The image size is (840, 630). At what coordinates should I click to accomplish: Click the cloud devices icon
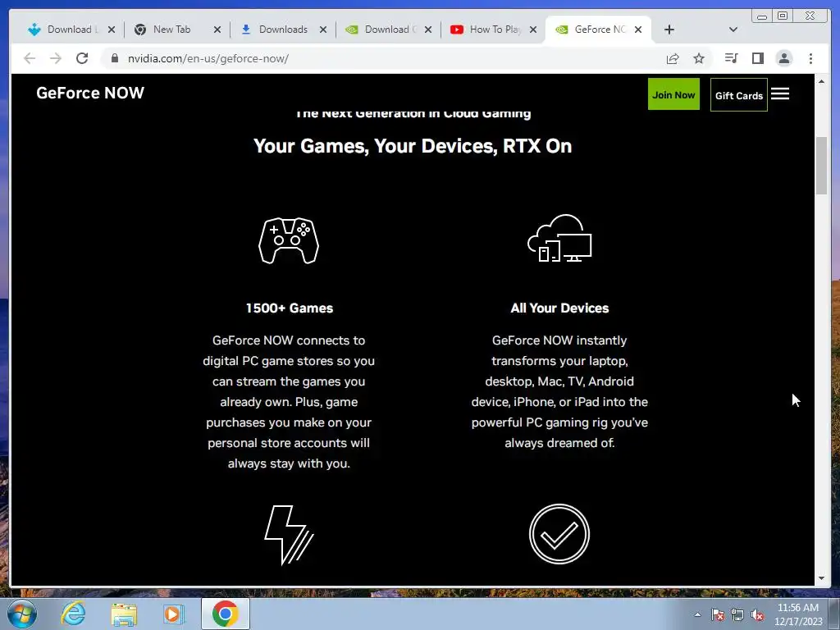coord(559,239)
